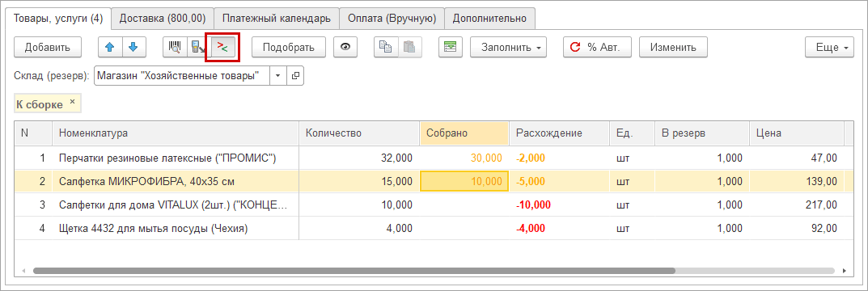Screen dimensions: 868x291
Task: Click the discrepancy value -10,000
Action: (x=533, y=205)
